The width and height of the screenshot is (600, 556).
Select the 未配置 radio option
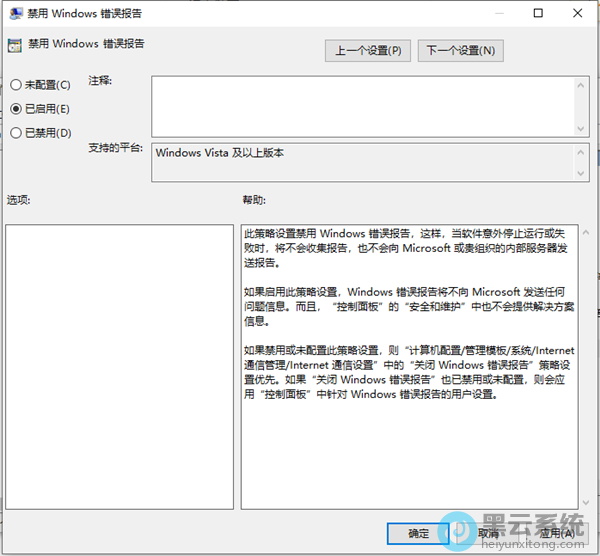pyautogui.click(x=16, y=85)
